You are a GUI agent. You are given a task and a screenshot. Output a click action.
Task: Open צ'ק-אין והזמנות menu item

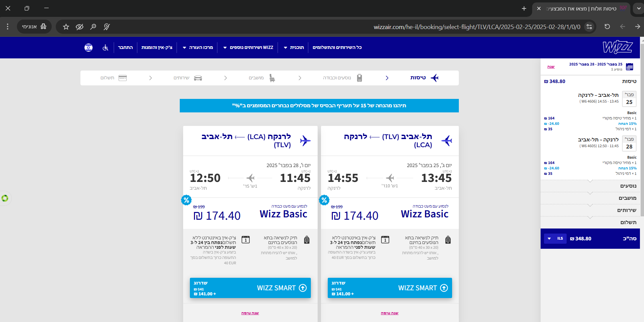click(x=157, y=48)
